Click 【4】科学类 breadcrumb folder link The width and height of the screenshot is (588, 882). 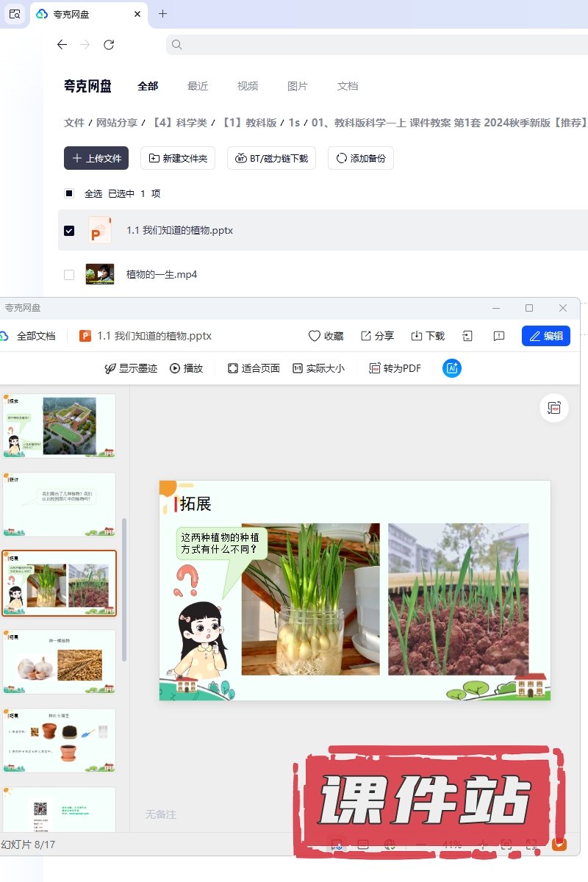pyautogui.click(x=180, y=123)
